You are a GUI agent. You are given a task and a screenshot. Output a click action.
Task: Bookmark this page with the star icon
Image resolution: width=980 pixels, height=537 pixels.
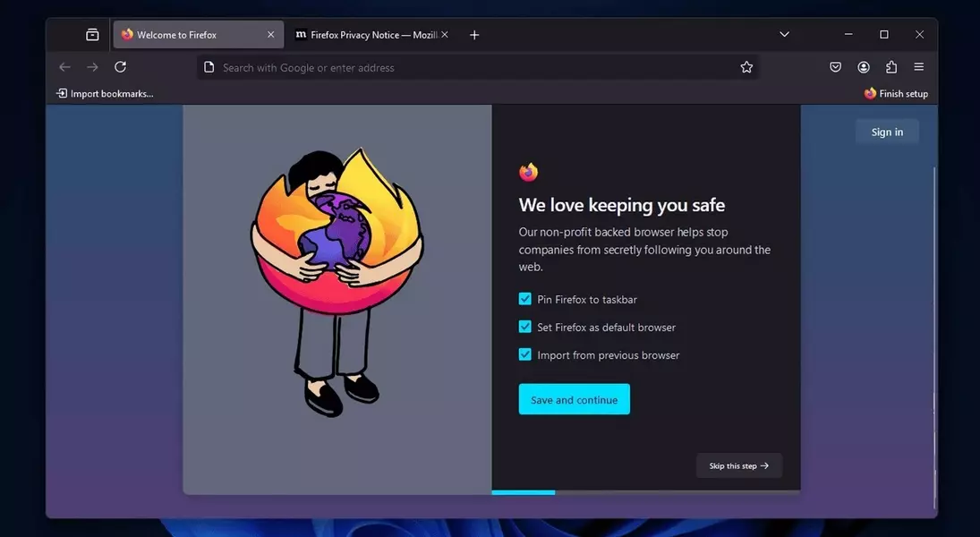(x=746, y=67)
